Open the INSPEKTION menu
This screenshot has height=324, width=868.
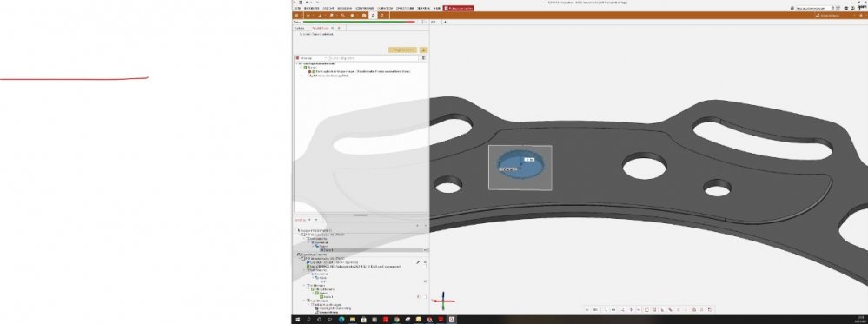pos(385,9)
